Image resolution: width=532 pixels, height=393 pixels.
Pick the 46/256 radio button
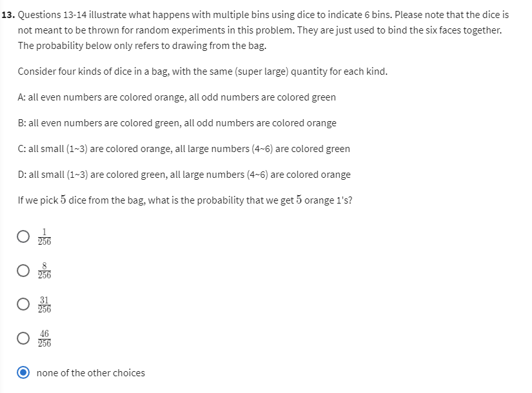pyautogui.click(x=23, y=339)
